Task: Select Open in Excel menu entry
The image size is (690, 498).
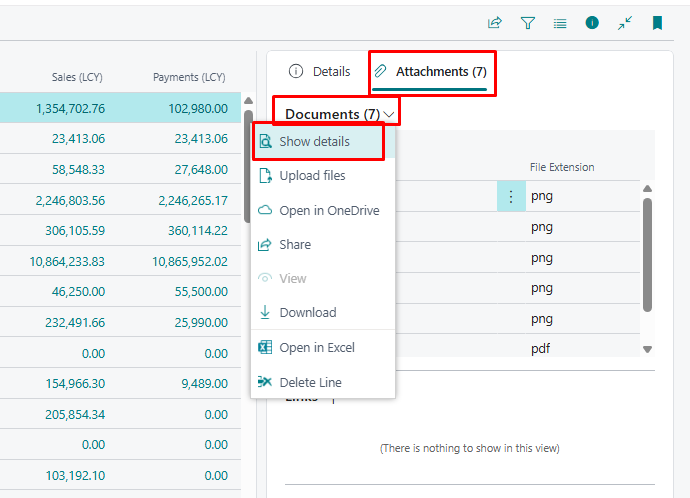Action: [323, 348]
